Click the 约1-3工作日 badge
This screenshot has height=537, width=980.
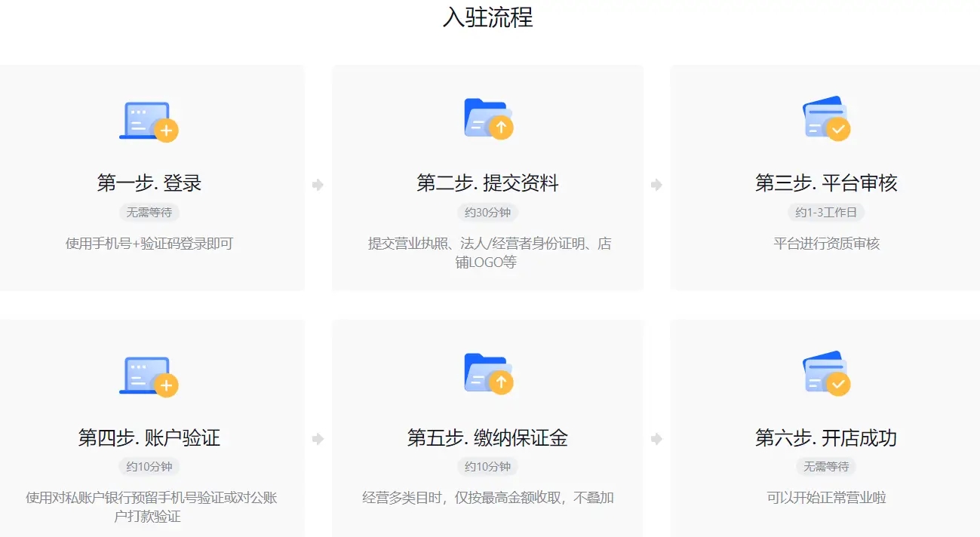pos(826,212)
